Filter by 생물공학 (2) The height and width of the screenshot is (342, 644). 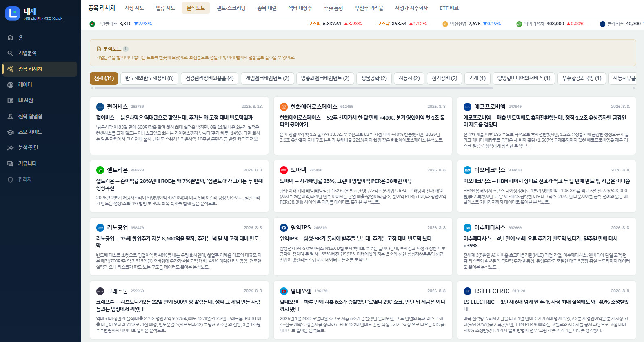(374, 78)
